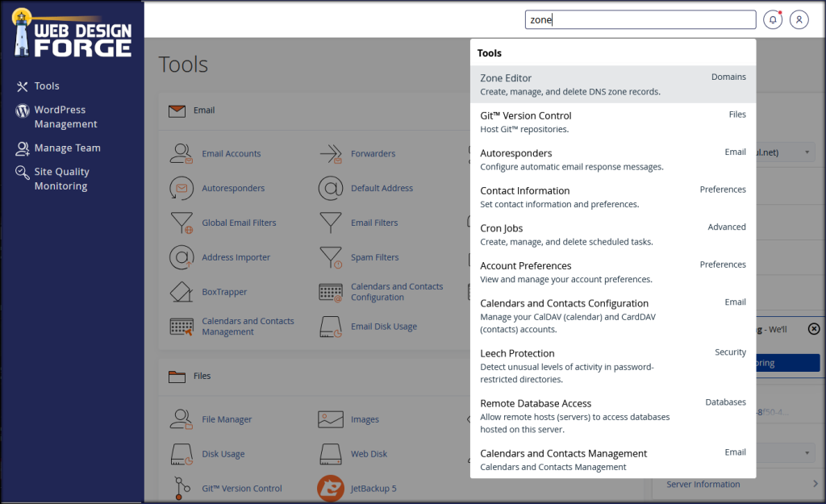The height and width of the screenshot is (504, 826).
Task: Expand the Server Information chevron
Action: 815,484
